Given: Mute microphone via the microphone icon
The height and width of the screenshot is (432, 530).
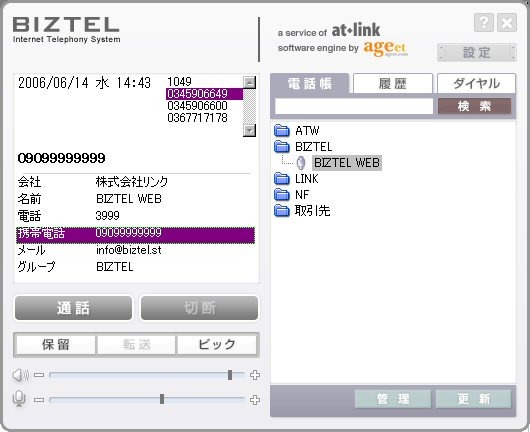Looking at the screenshot, I should [19, 399].
